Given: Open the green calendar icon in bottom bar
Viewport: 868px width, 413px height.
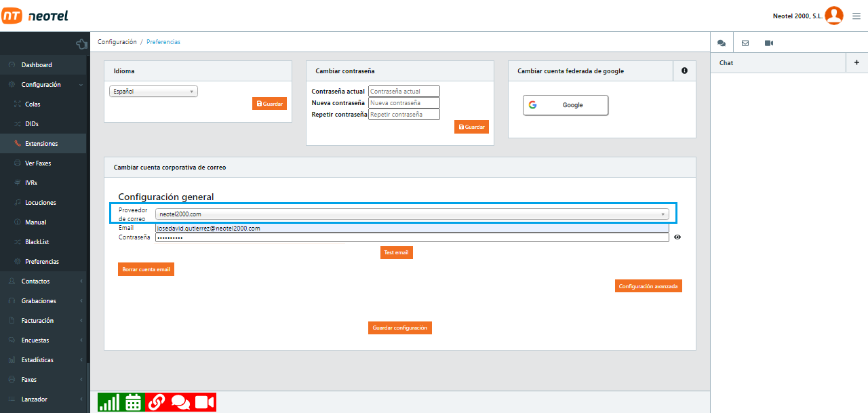Looking at the screenshot, I should pyautogui.click(x=133, y=402).
